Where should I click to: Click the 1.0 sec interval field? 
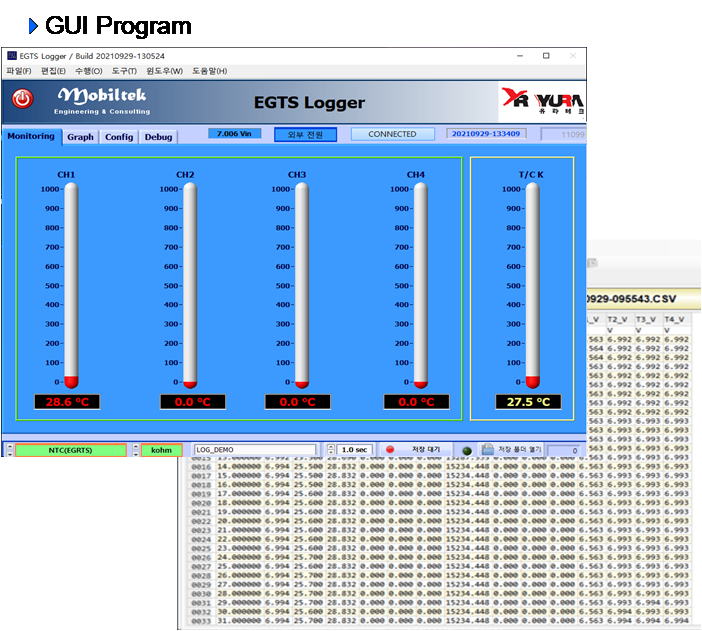(354, 450)
